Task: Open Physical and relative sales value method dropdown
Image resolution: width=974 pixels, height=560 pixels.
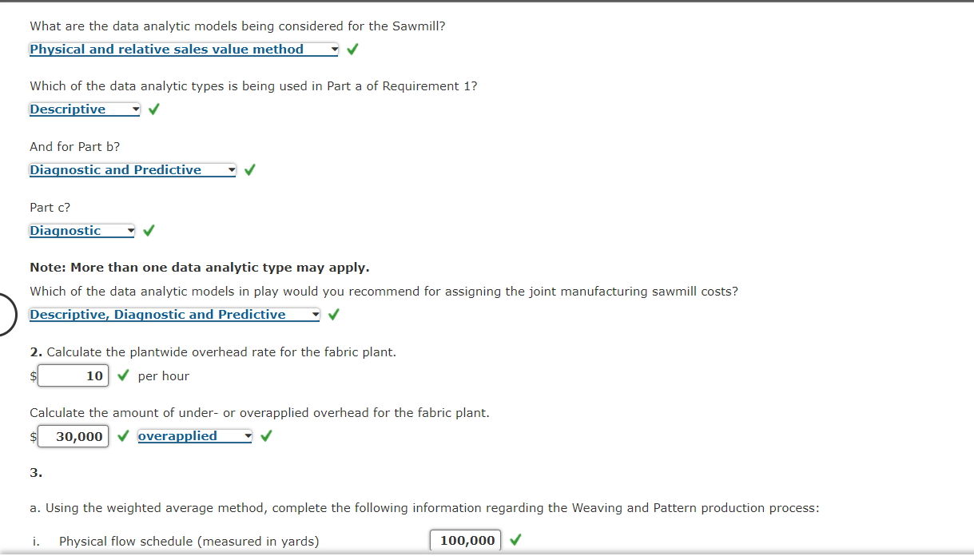Action: coord(184,50)
